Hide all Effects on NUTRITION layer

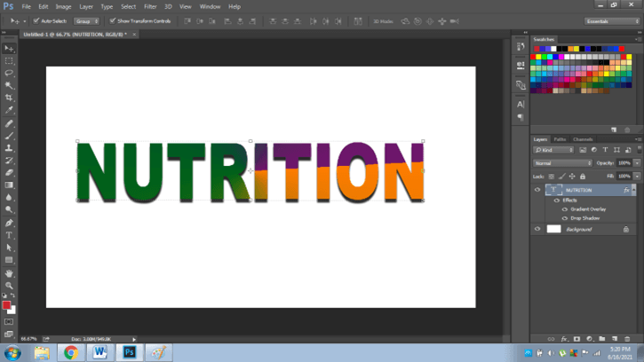(557, 201)
